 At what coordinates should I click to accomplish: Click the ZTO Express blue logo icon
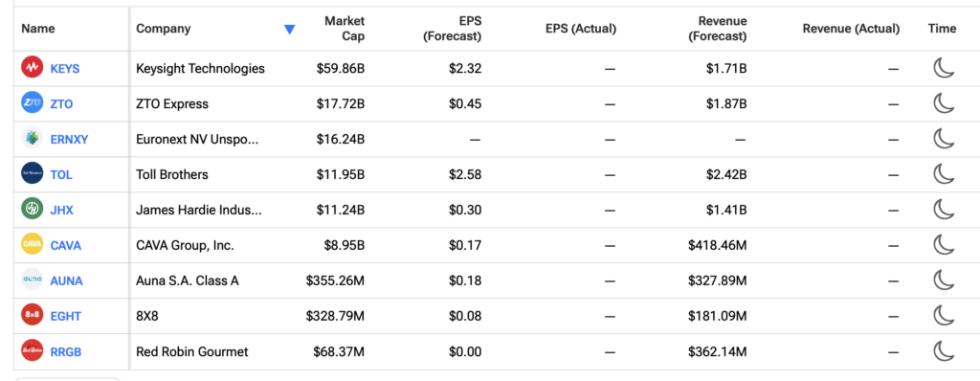[x=32, y=102]
